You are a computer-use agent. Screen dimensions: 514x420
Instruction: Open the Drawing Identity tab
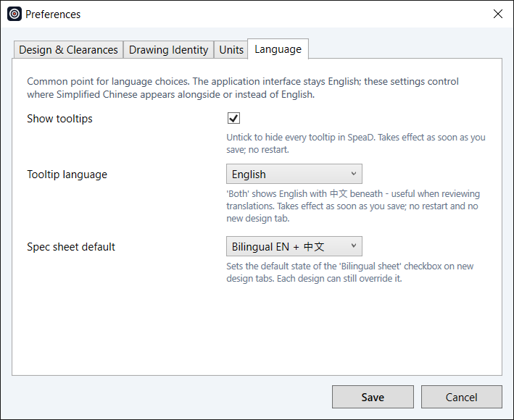pyautogui.click(x=168, y=50)
